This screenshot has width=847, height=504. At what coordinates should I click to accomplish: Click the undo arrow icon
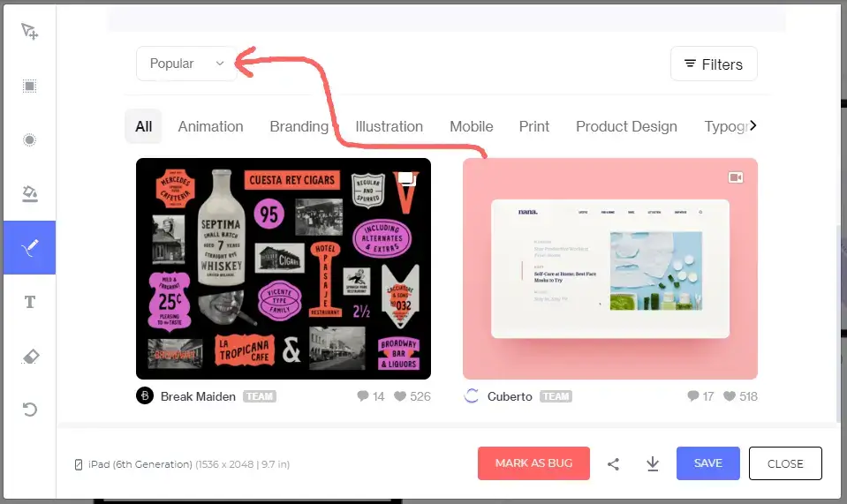[29, 410]
